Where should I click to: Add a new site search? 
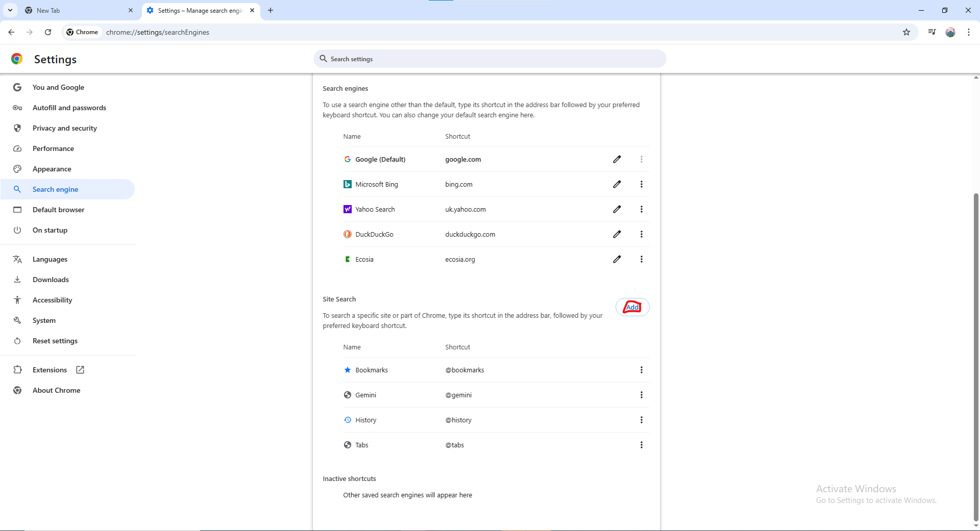click(x=632, y=307)
